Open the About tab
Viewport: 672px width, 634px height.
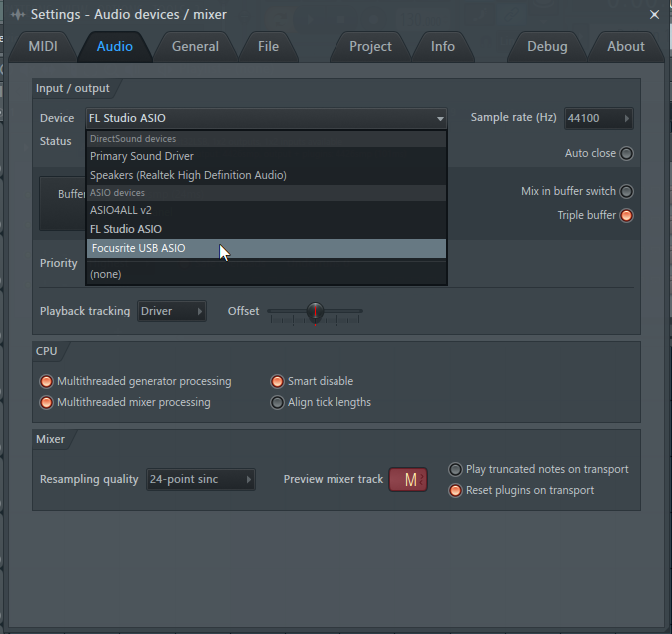coord(626,46)
